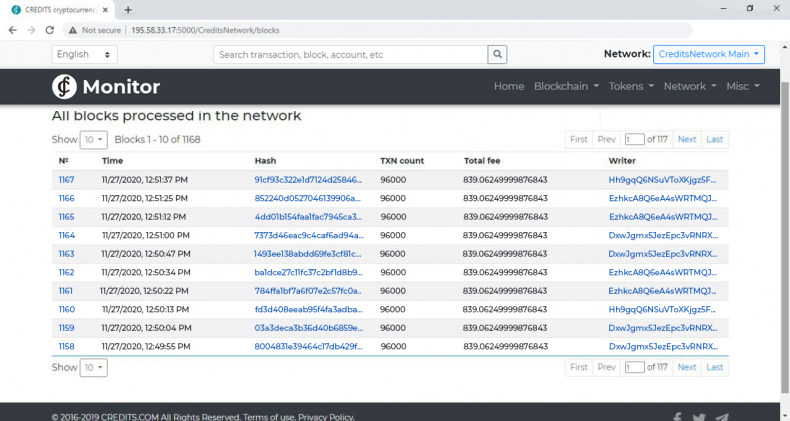Click Prev in top pagination
Viewport: 790px width, 421px height.
607,139
